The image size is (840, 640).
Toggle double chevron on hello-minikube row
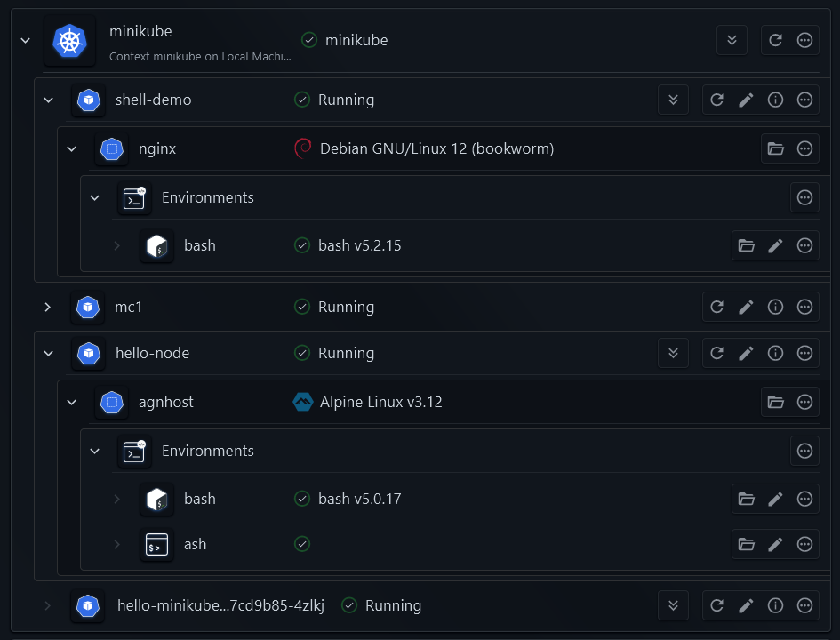[x=673, y=605]
